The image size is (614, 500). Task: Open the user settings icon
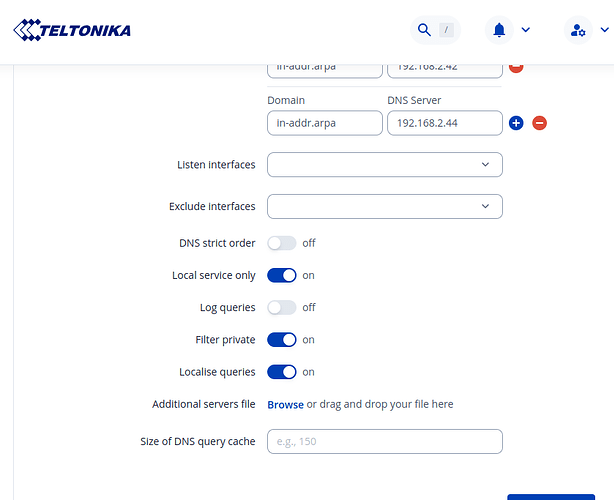pyautogui.click(x=577, y=30)
